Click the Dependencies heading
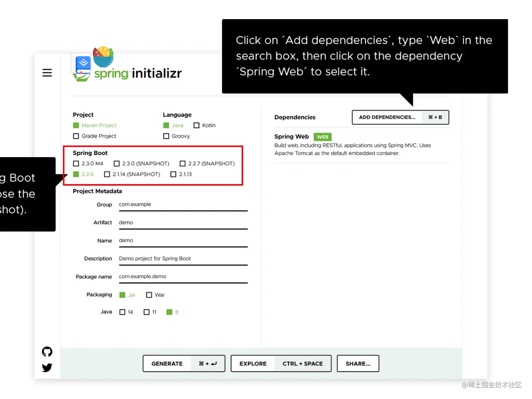 point(295,117)
